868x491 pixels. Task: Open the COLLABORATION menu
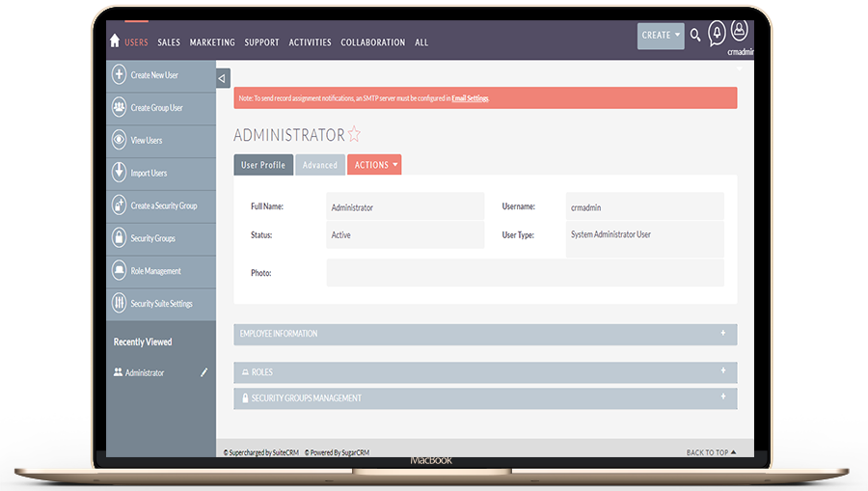coord(373,42)
